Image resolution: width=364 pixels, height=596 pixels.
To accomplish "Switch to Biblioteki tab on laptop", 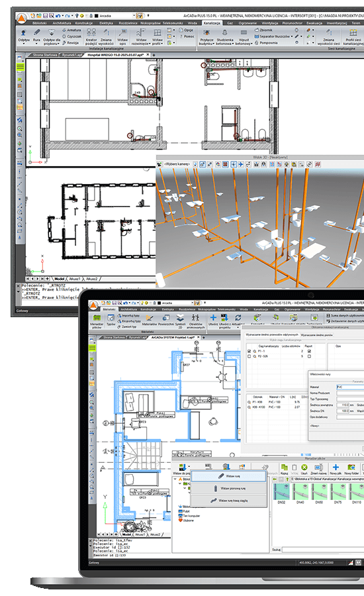I will pyautogui.click(x=109, y=309).
